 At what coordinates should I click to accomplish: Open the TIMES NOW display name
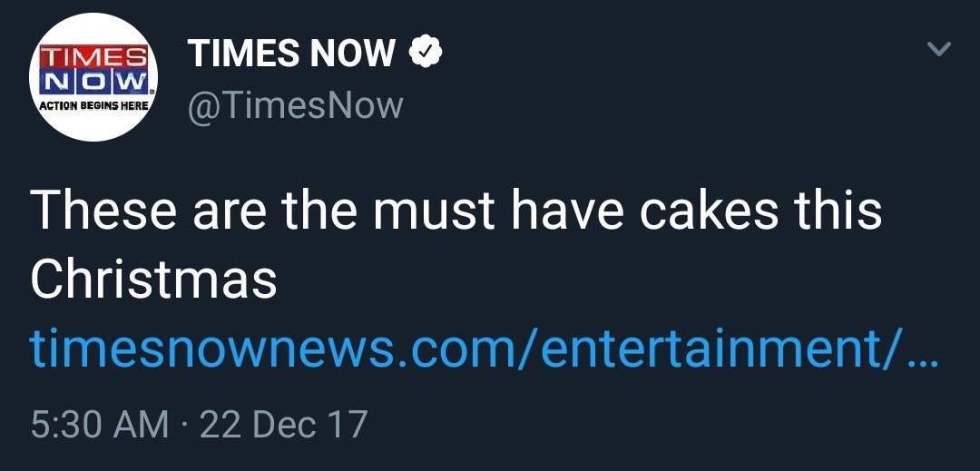(291, 55)
